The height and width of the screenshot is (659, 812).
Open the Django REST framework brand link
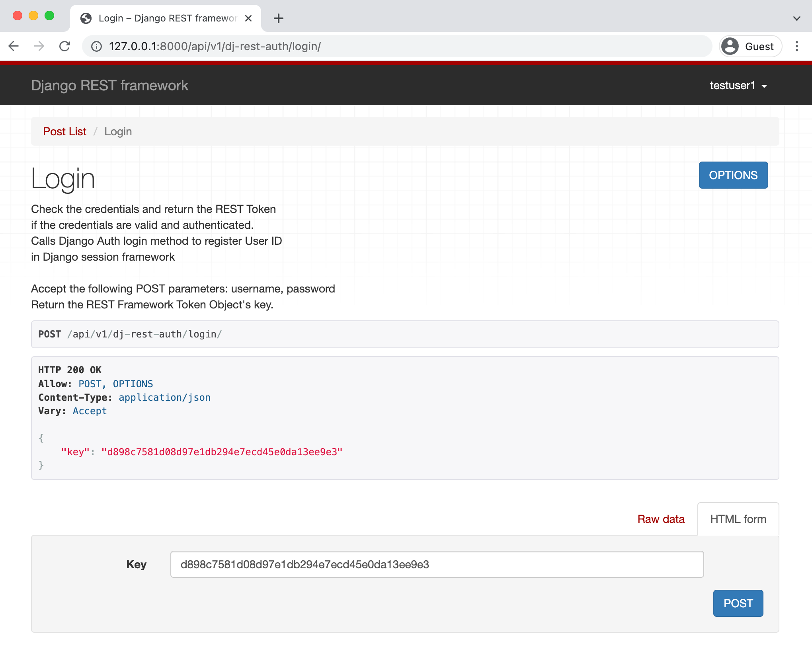109,85
